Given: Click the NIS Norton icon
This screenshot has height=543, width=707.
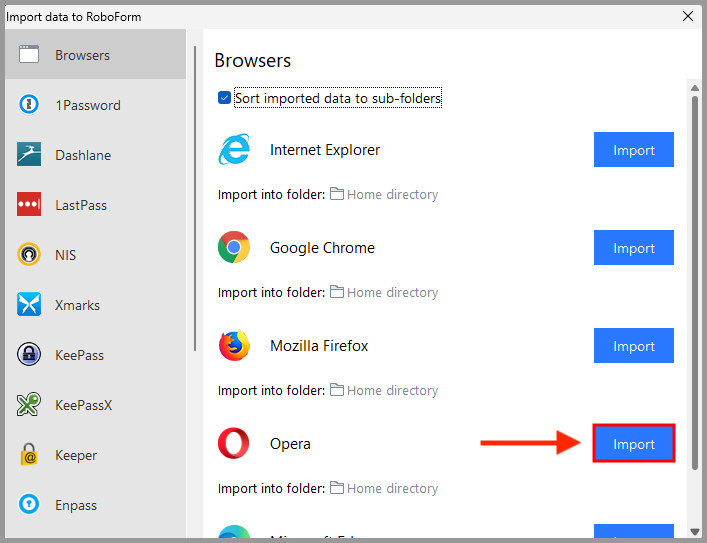Looking at the screenshot, I should [x=29, y=254].
